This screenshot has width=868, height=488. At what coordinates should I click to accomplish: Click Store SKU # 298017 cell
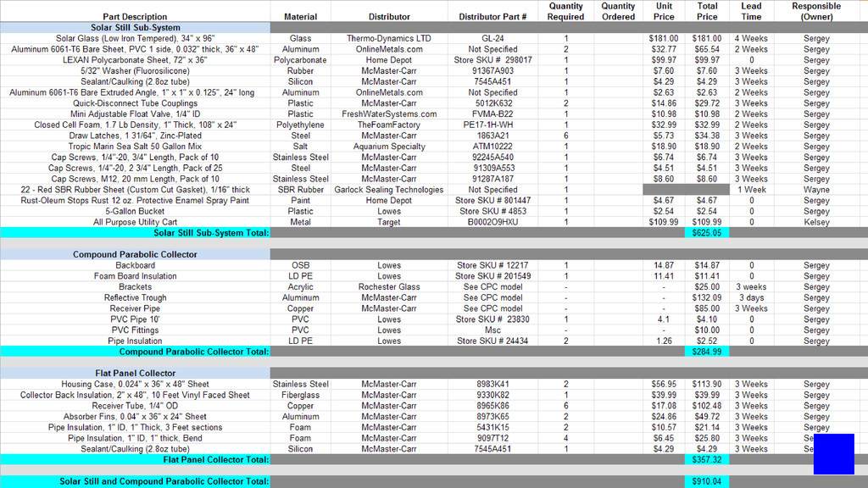[492, 60]
